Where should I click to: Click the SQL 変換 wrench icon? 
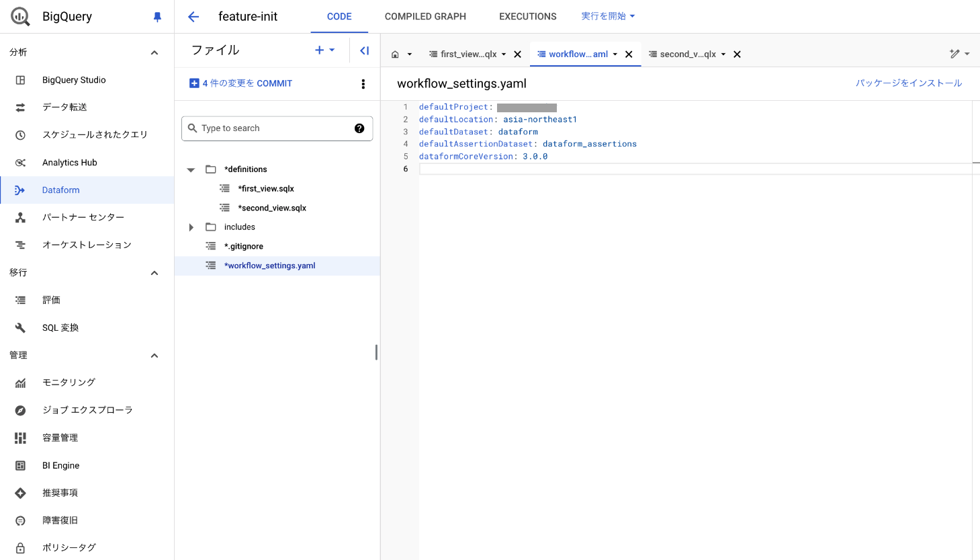pos(20,328)
